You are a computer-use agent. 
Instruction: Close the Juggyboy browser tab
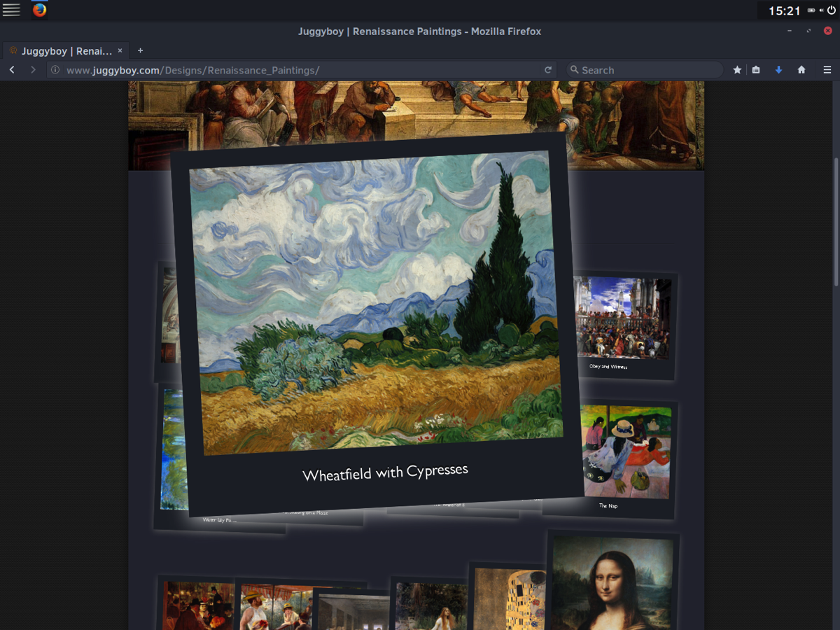coord(120,50)
